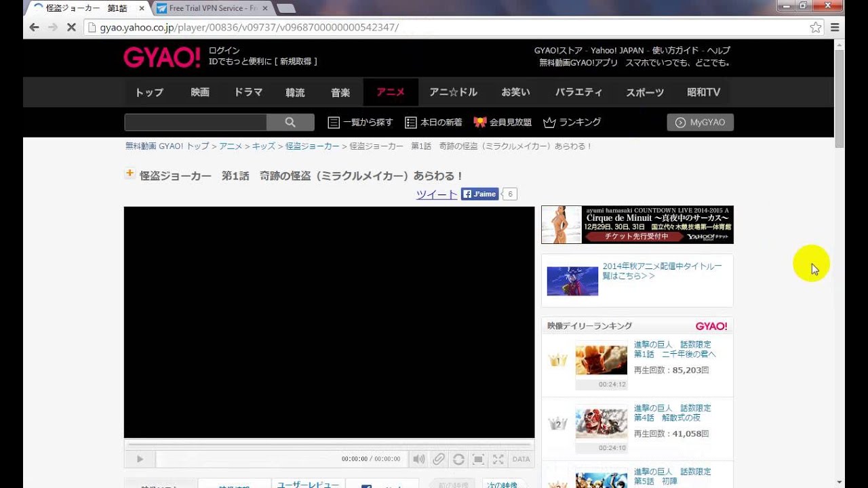Mute the player with the speaker icon
868x488 pixels.
point(419,459)
